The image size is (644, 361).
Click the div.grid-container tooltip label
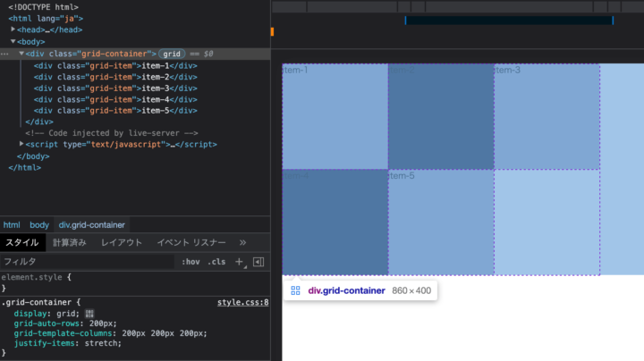coord(347,290)
